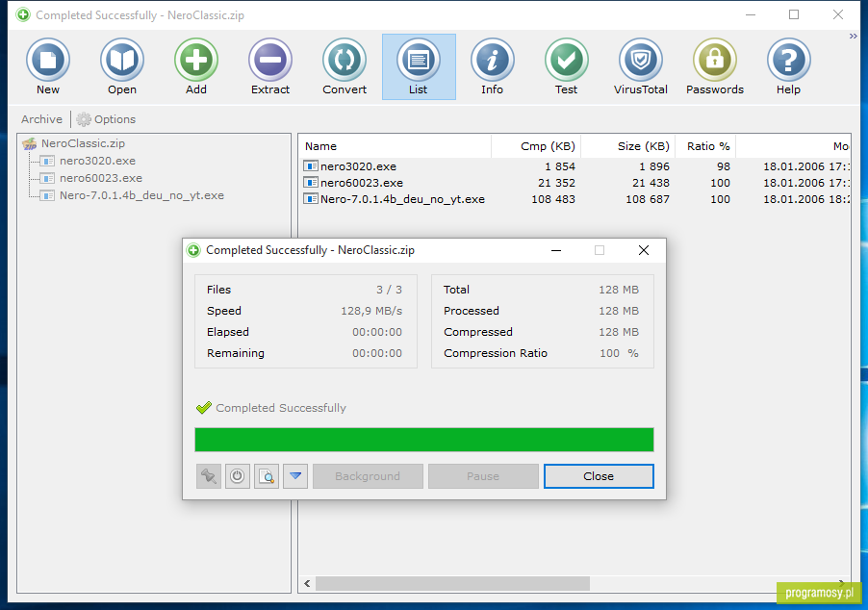
Task: Click the green Add files icon
Action: pyautogui.click(x=196, y=60)
